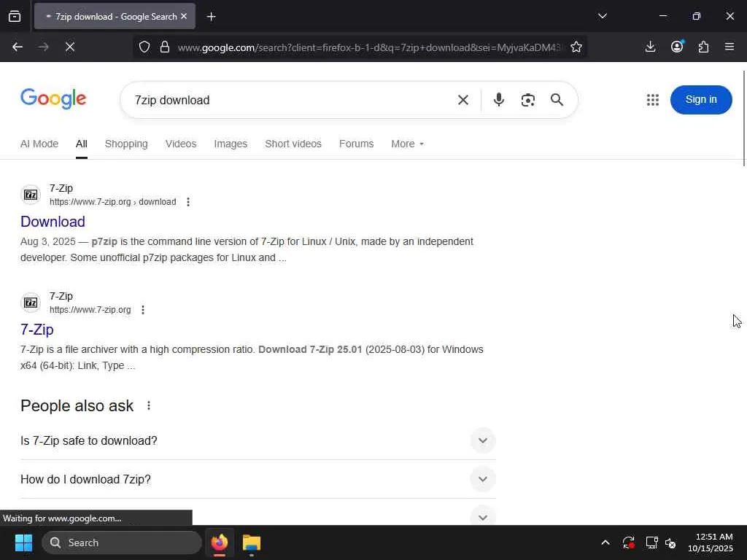
Task: Bookmark this page with the star
Action: pos(576,47)
